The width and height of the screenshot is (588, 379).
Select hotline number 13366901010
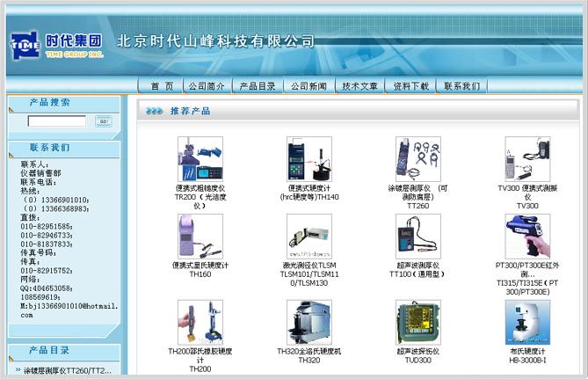[64, 200]
